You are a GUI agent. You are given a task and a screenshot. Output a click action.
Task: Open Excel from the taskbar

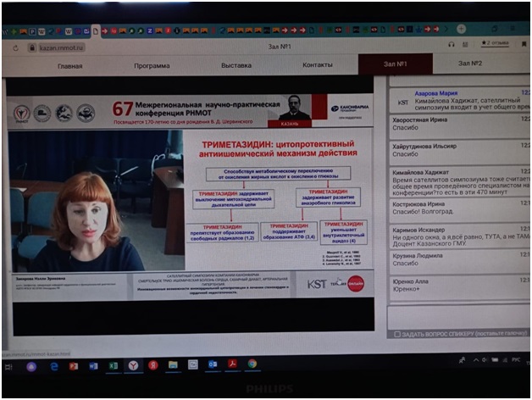pos(114,366)
